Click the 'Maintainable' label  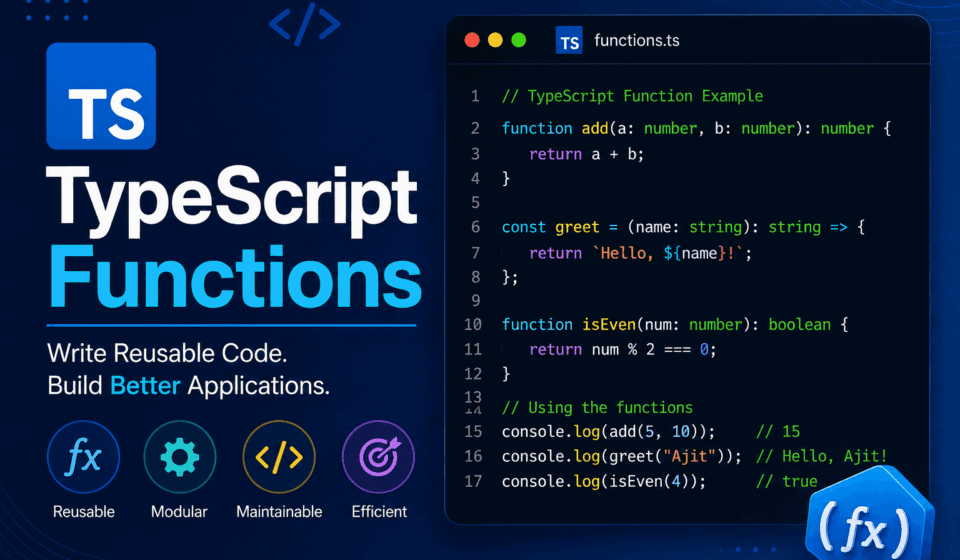tap(279, 512)
